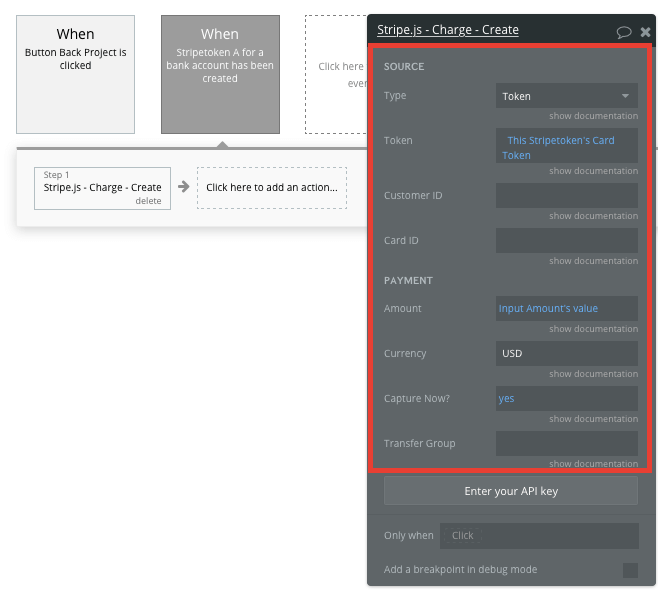Edit the Amount expression Input Amount's value

(567, 309)
